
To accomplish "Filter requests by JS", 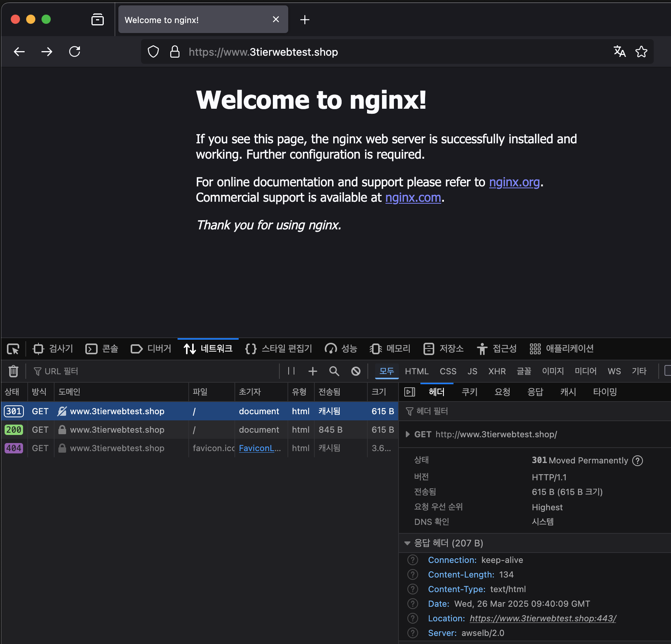I will pyautogui.click(x=472, y=371).
